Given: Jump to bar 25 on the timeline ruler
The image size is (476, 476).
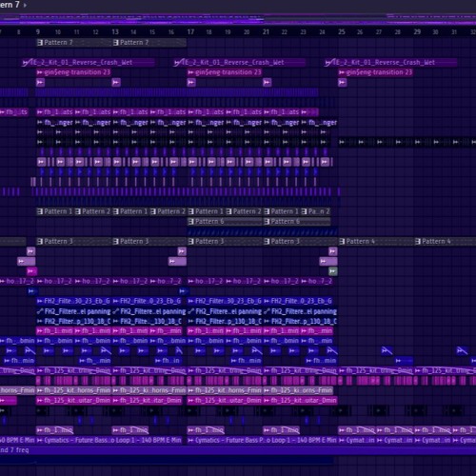Looking at the screenshot, I should coord(342,31).
